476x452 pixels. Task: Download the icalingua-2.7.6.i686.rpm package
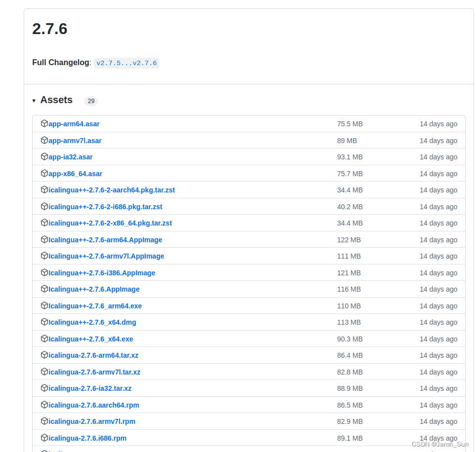(87, 438)
